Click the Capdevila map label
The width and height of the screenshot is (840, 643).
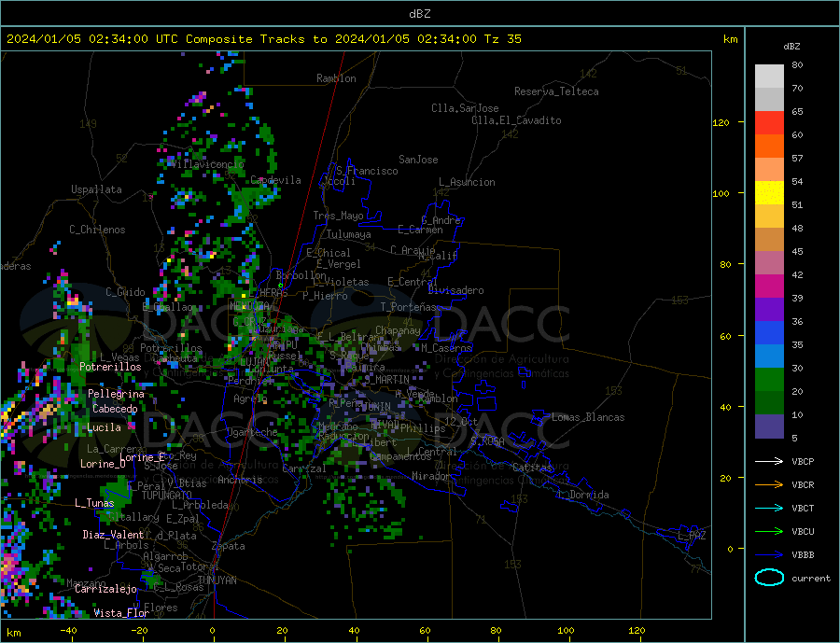[275, 180]
